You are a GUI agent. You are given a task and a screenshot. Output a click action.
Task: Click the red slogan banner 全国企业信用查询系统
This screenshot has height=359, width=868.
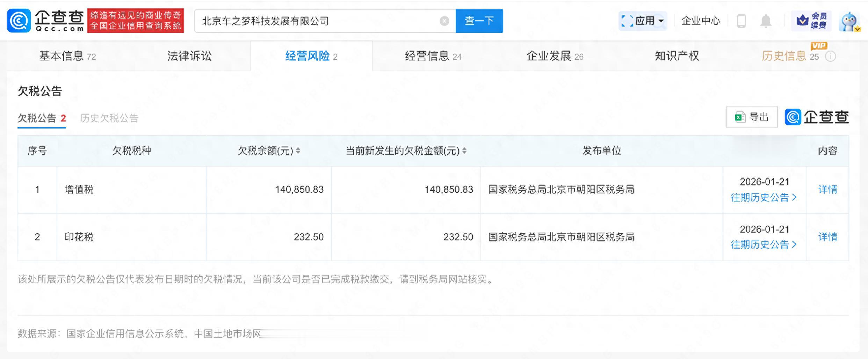coord(136,21)
